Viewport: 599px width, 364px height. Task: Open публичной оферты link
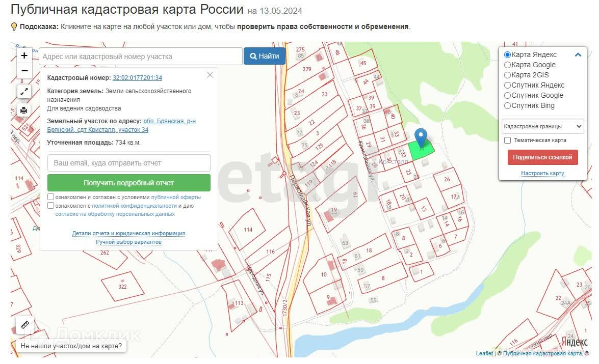tap(176, 197)
